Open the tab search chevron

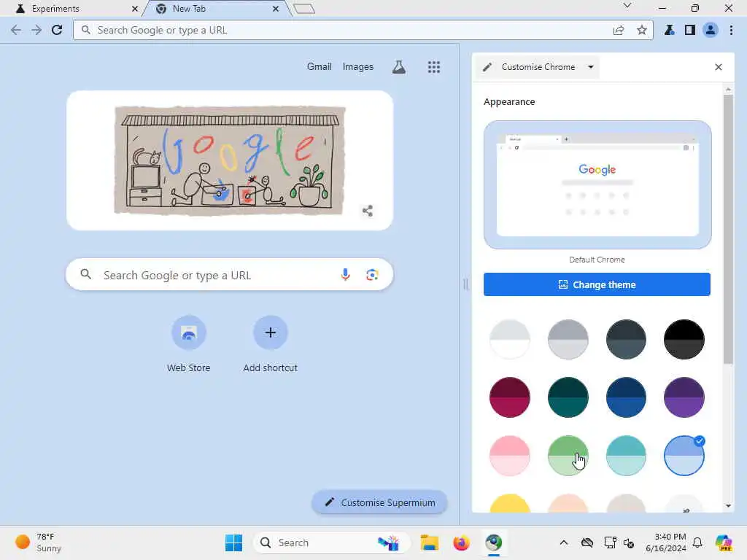coord(627,6)
